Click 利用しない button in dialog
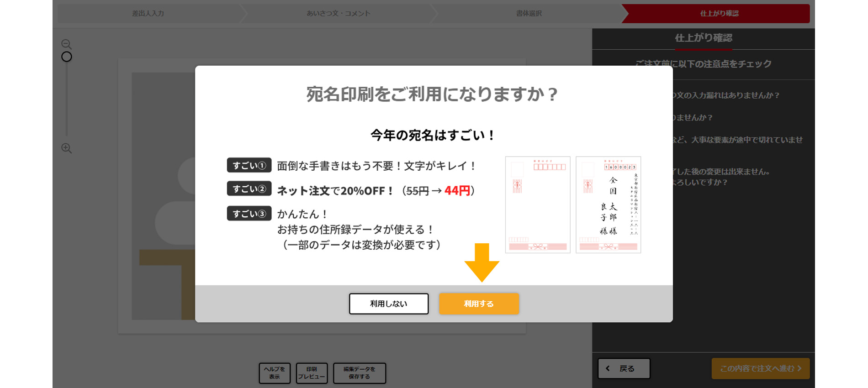Image resolution: width=868 pixels, height=388 pixels. click(389, 304)
